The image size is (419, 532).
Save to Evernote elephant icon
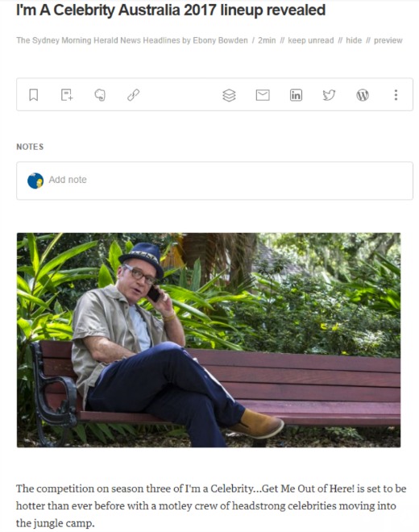coord(100,94)
